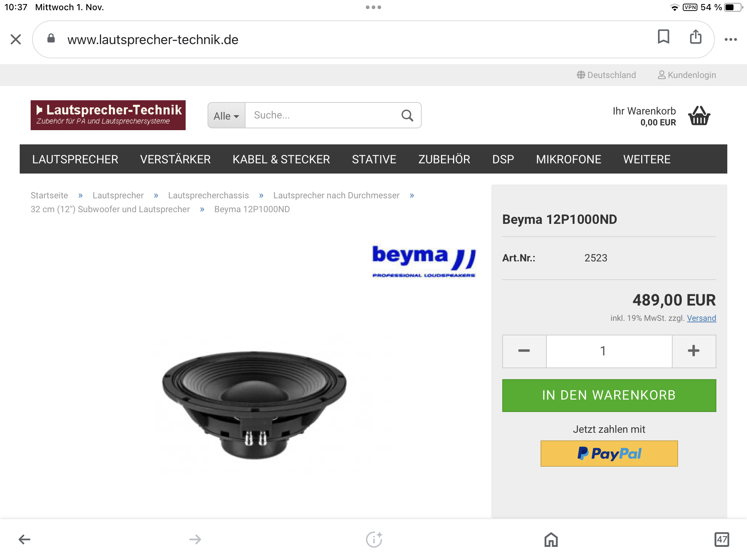Image resolution: width=747 pixels, height=560 pixels.
Task: Expand the WEITERE navigation menu
Action: [647, 159]
